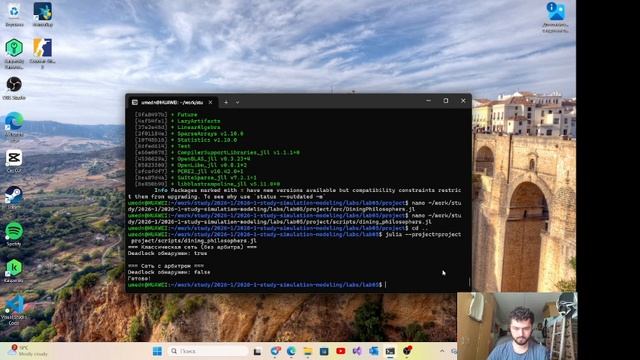Click the 'Сеть с арбитром' heading line
Viewport: 640px width, 360px height.
point(166,266)
